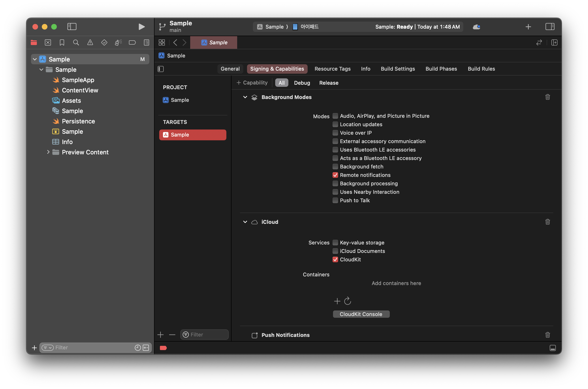
Task: Click the refresh containers icon
Action: pos(347,301)
